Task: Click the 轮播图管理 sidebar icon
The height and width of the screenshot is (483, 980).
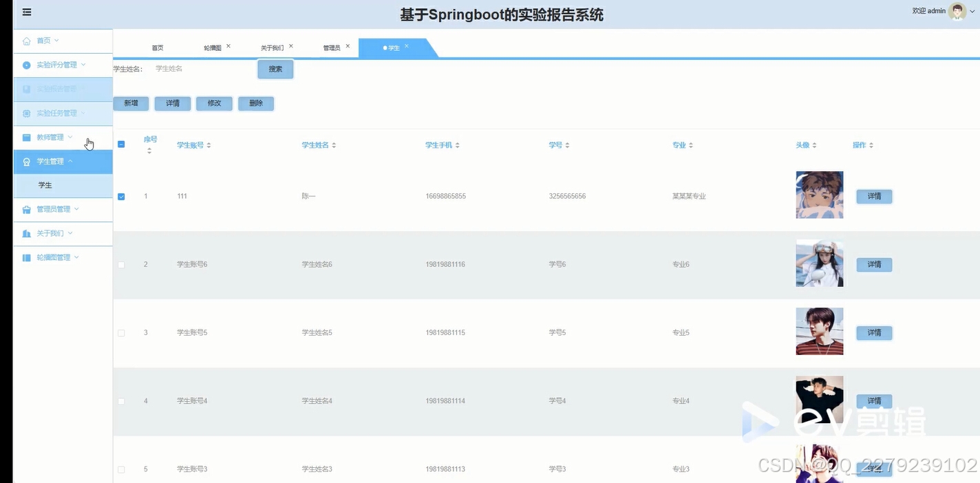Action: tap(26, 257)
